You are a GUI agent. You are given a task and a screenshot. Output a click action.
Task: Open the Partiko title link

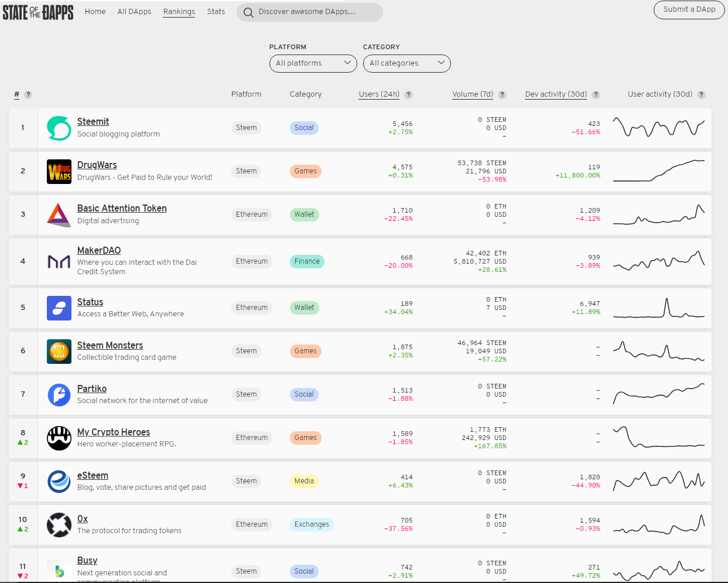(x=92, y=389)
